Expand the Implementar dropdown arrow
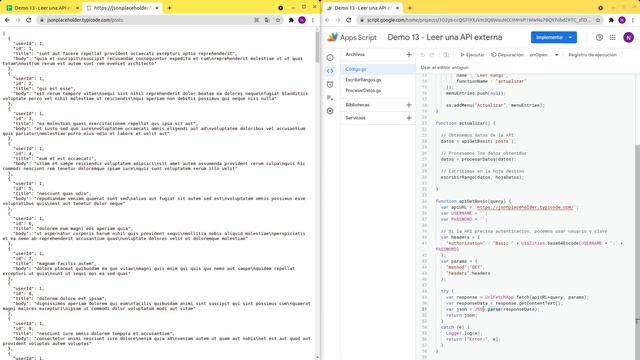The width and height of the screenshot is (640, 360). 570,37
